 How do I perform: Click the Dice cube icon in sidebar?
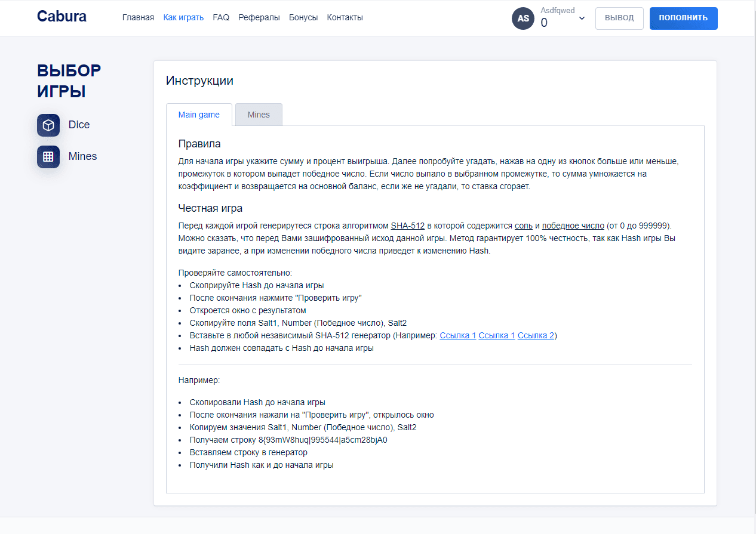coord(48,125)
